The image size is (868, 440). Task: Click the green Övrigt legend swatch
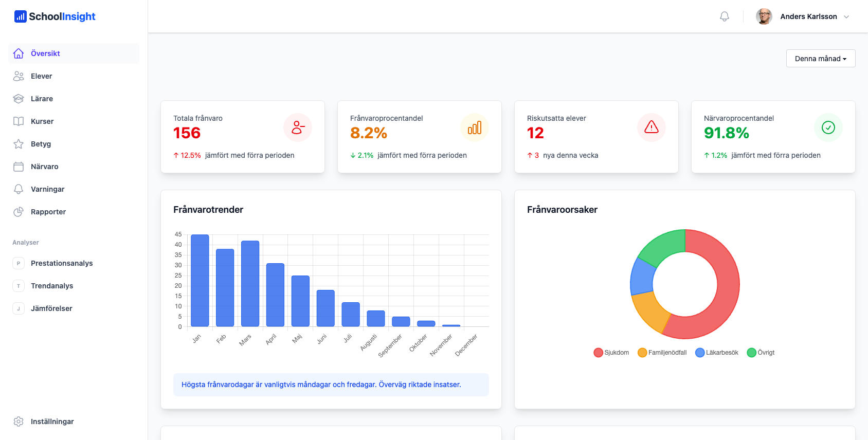tap(751, 353)
